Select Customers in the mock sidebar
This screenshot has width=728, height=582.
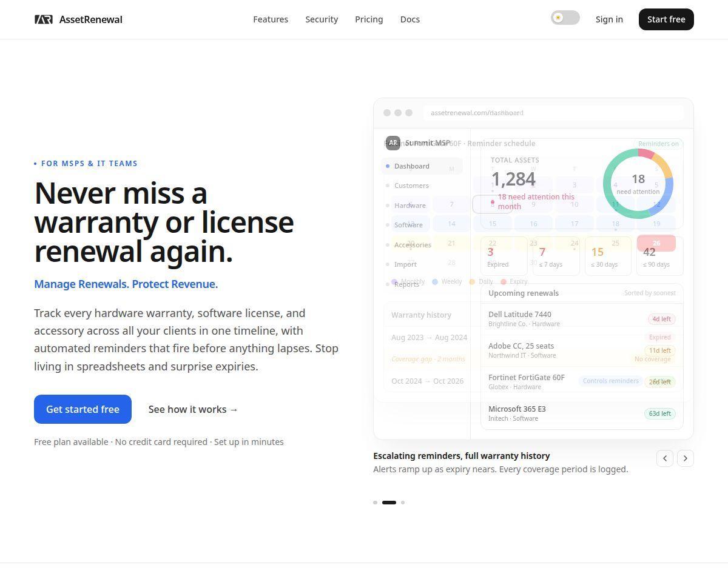pos(422,186)
